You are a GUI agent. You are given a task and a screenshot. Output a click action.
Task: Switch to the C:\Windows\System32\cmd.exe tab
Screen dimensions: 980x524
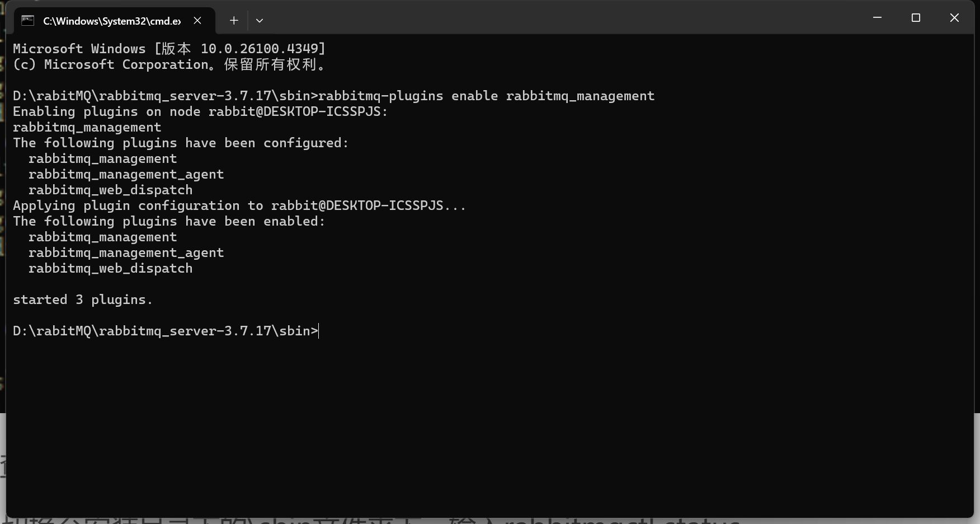112,21
